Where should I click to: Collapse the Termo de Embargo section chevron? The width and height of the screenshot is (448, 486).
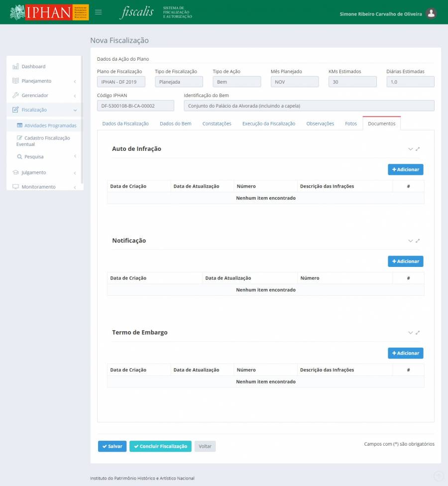pos(411,333)
